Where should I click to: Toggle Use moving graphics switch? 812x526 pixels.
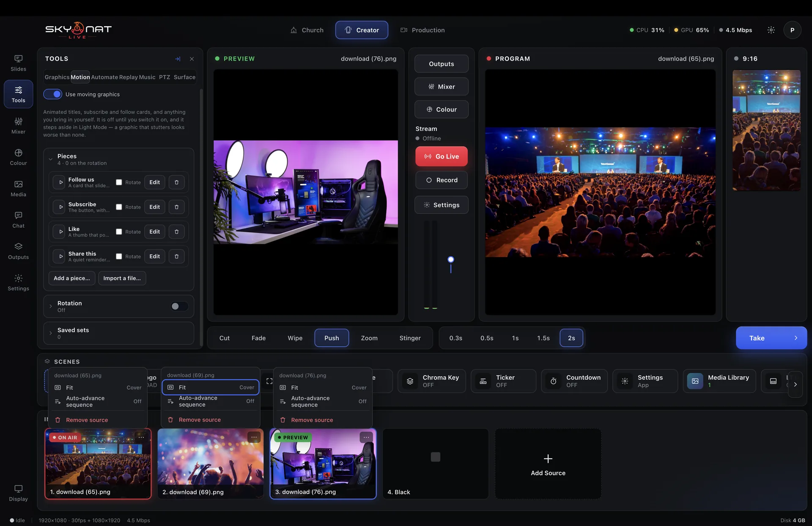click(53, 94)
